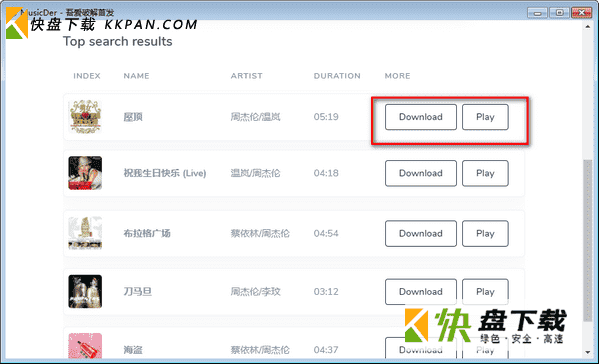Open album cover for 布拉格广场
This screenshot has width=599, height=364.
(85, 233)
